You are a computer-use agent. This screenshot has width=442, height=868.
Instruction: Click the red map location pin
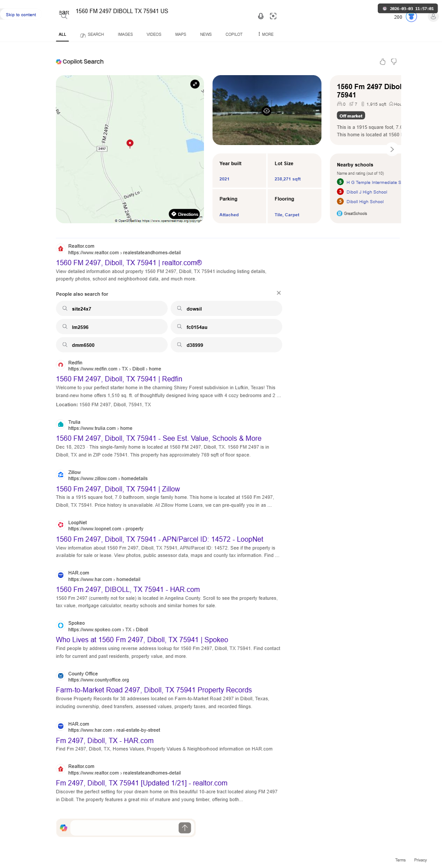(x=130, y=144)
